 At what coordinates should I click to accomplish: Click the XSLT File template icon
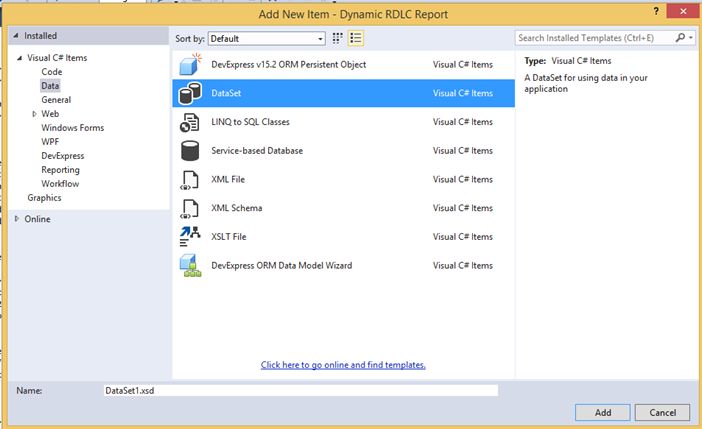[190, 236]
